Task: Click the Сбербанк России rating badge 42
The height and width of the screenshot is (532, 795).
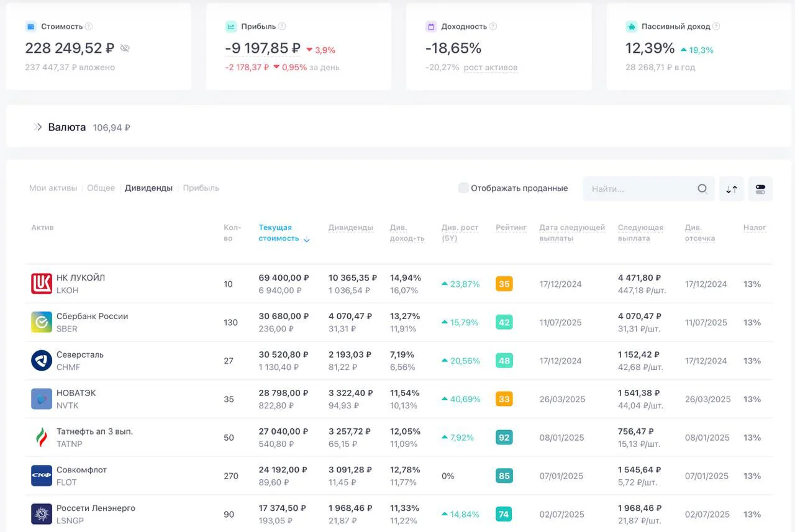Action: click(504, 323)
